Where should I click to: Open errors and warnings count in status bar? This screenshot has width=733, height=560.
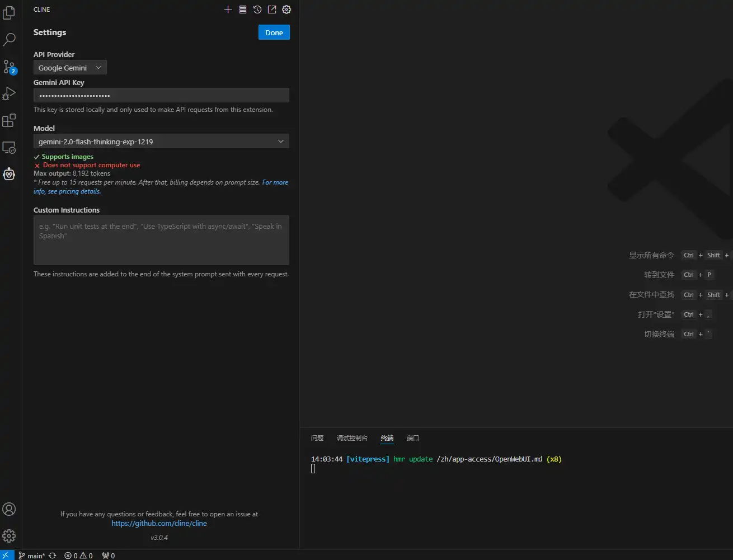(78, 556)
